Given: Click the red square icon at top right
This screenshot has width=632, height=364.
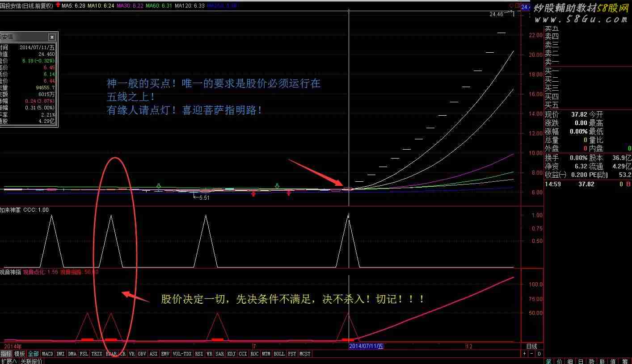Looking at the screenshot, I should 518,6.
